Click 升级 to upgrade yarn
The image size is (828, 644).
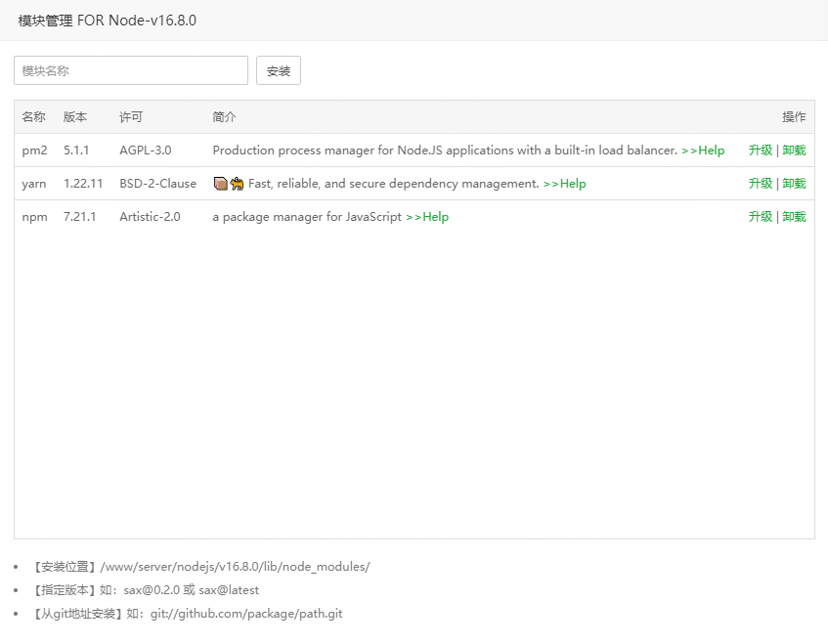[761, 184]
